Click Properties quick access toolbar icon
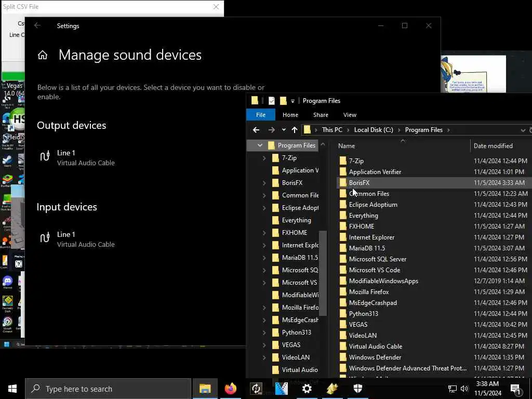Screen dimensions: 532x399 [x=271, y=101]
